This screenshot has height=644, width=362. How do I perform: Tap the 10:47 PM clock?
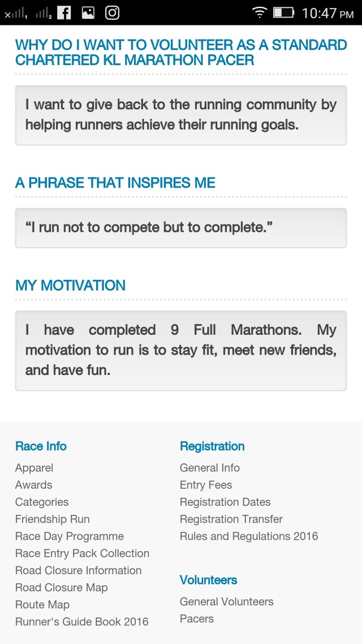click(x=327, y=13)
